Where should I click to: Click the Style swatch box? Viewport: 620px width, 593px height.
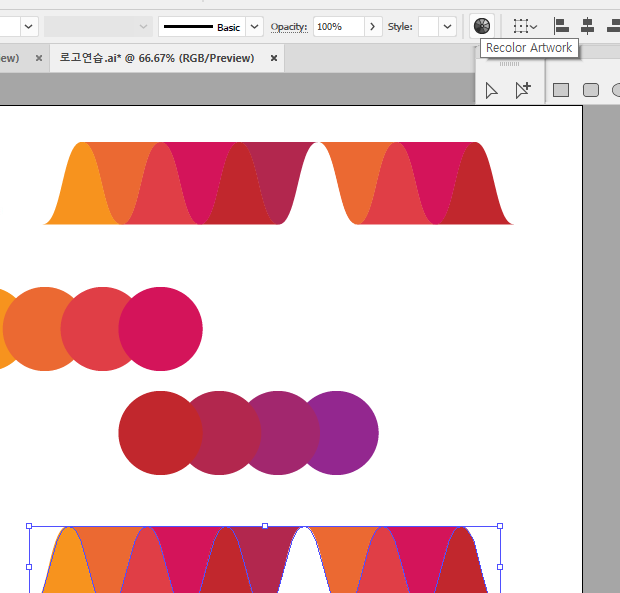[428, 26]
